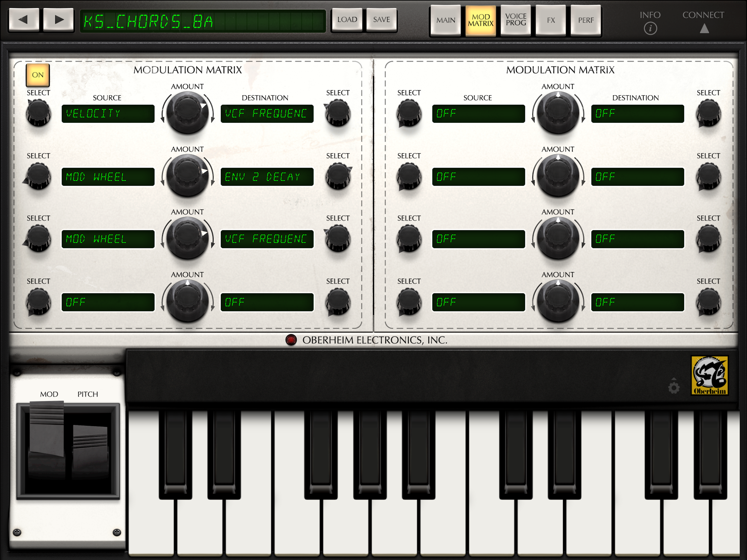Screen dimensions: 747x560
Task: Switch to the FX tab
Action: click(x=551, y=20)
